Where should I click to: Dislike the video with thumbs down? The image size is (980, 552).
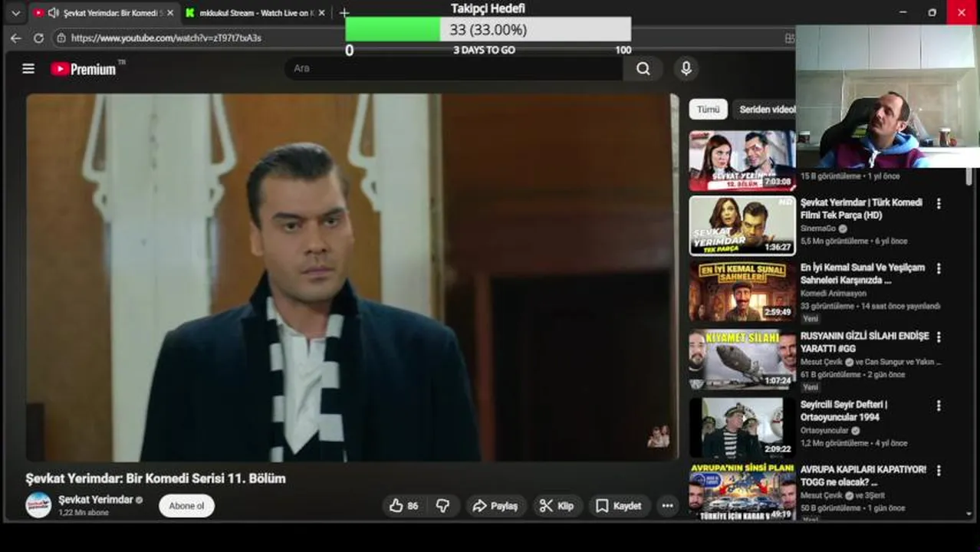(442, 506)
